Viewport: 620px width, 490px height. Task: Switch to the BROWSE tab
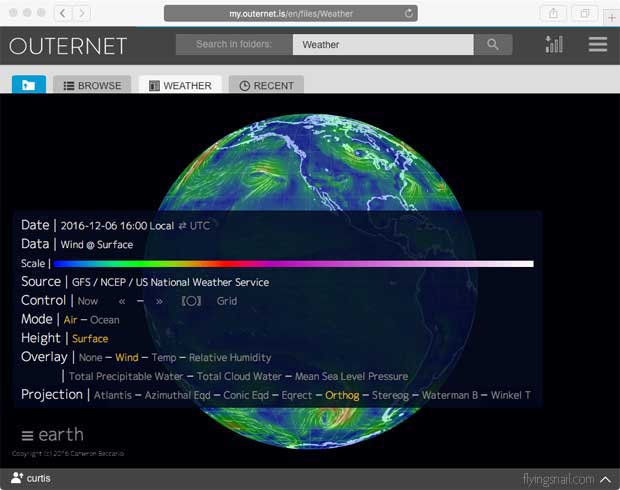click(x=92, y=85)
